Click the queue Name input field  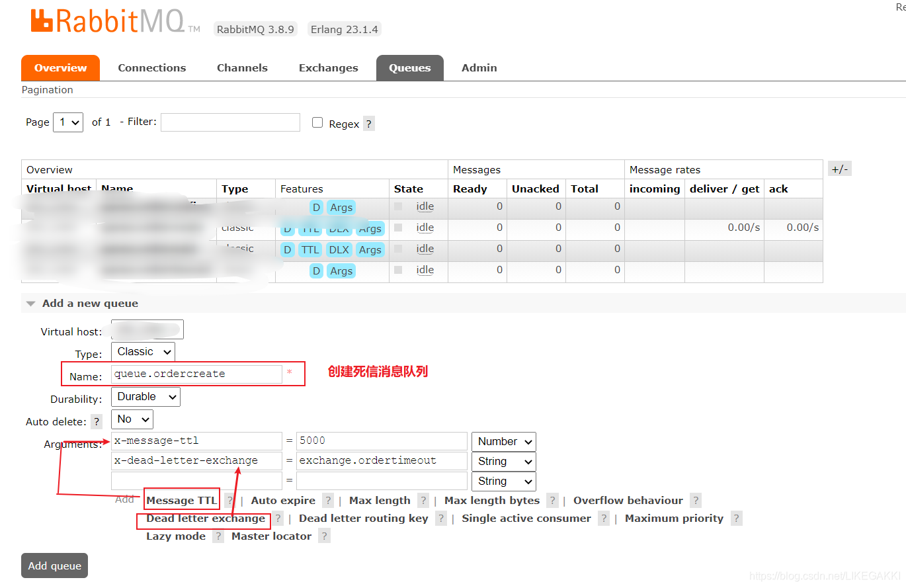196,374
